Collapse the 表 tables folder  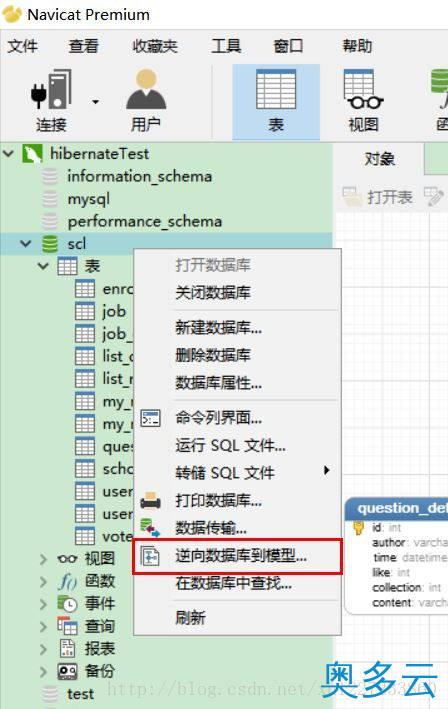43,266
